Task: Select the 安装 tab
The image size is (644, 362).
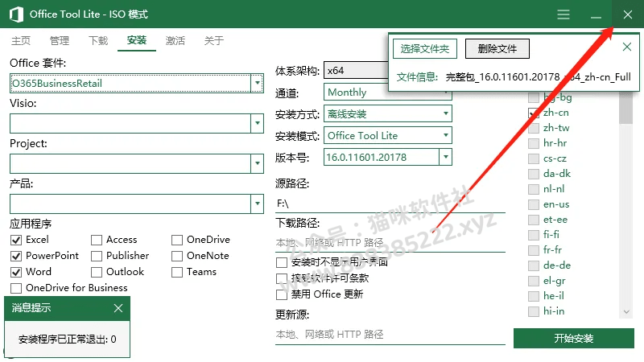Action: [x=137, y=40]
